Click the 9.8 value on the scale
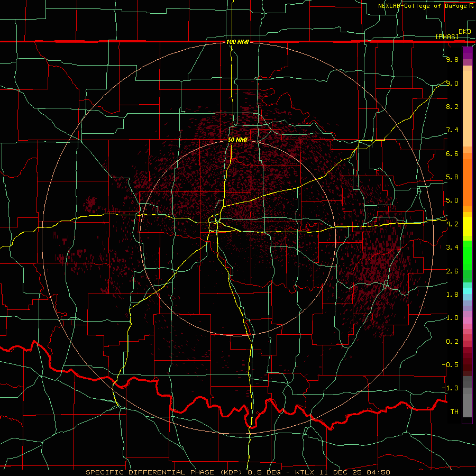 452,59
